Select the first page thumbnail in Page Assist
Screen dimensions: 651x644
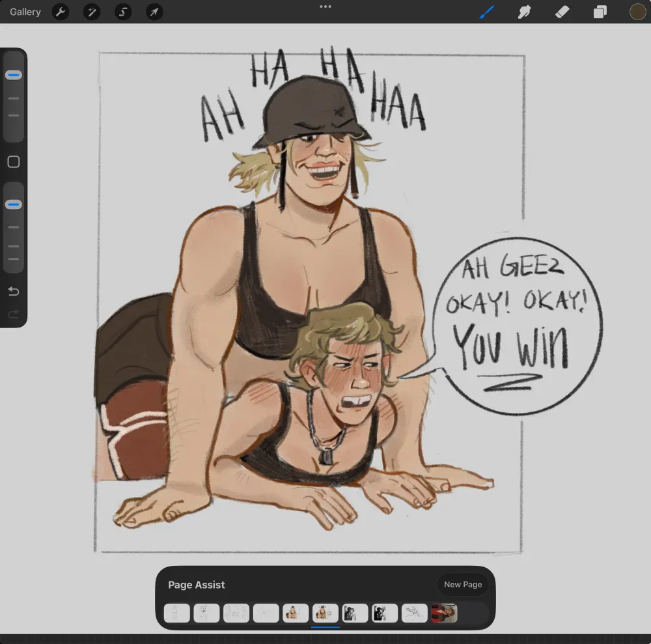(176, 613)
